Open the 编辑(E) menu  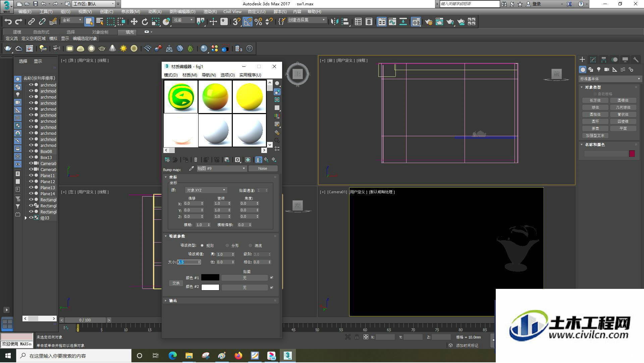click(x=25, y=12)
